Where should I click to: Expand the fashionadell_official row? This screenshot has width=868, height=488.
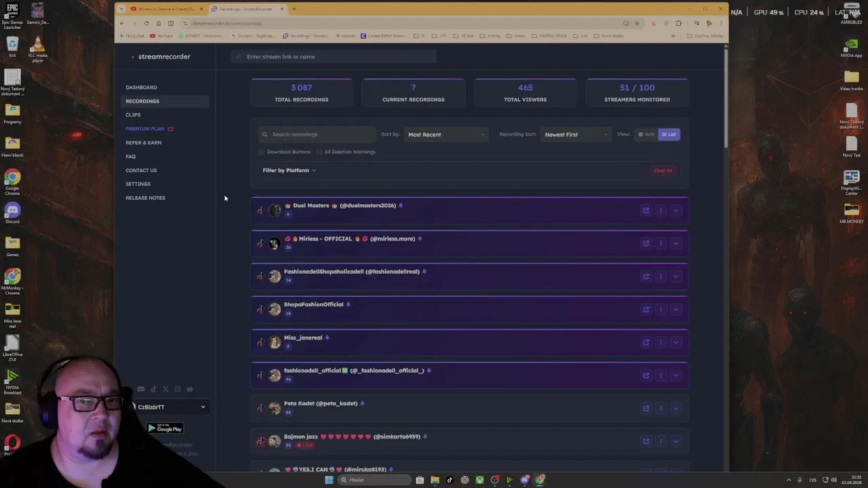(675, 375)
